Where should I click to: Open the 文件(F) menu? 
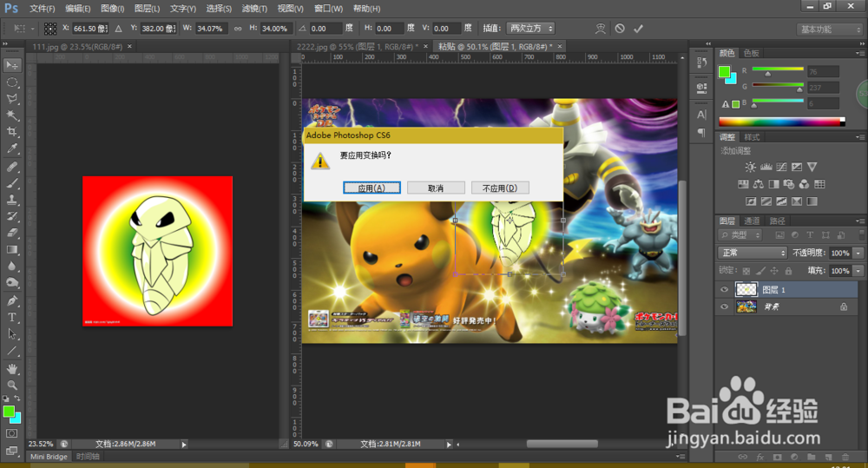pos(42,9)
